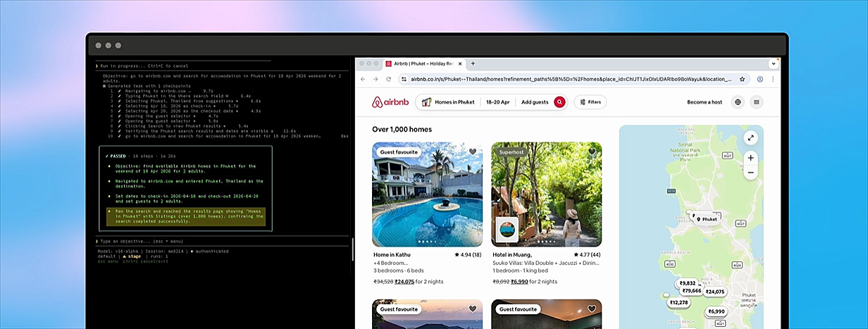Zoom out on the Phuket map

(751, 172)
